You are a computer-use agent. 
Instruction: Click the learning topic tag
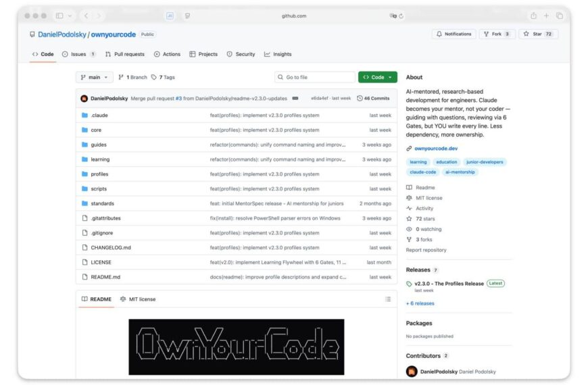[418, 162]
